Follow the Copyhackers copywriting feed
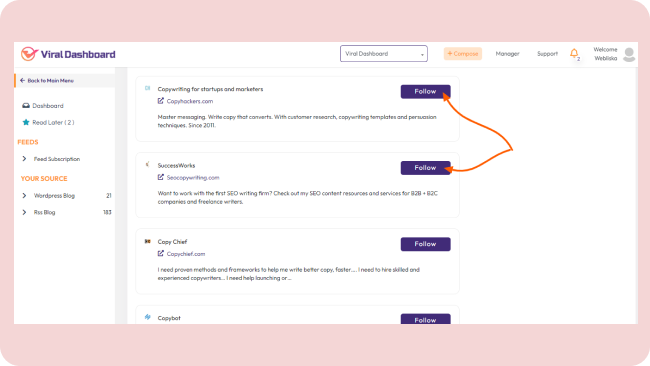The width and height of the screenshot is (650, 366). (x=425, y=92)
